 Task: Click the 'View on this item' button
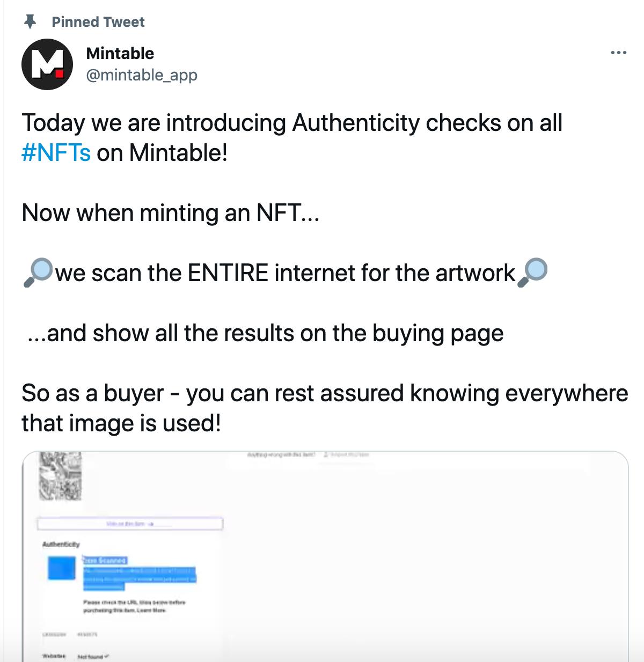[130, 524]
